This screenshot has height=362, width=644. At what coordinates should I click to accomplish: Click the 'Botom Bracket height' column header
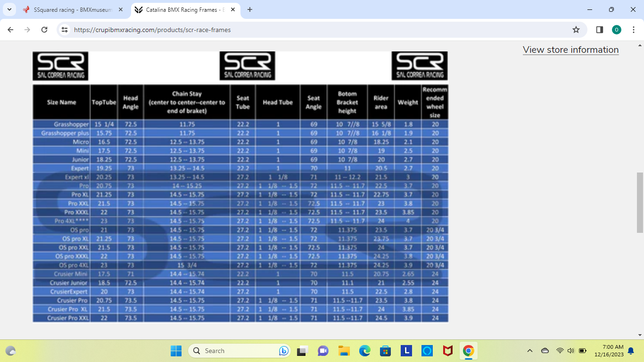347,102
